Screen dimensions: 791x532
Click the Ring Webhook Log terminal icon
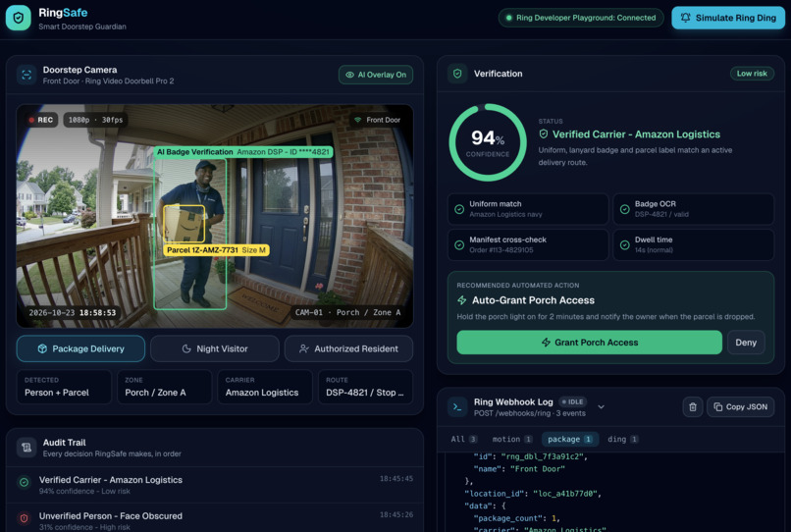click(457, 406)
